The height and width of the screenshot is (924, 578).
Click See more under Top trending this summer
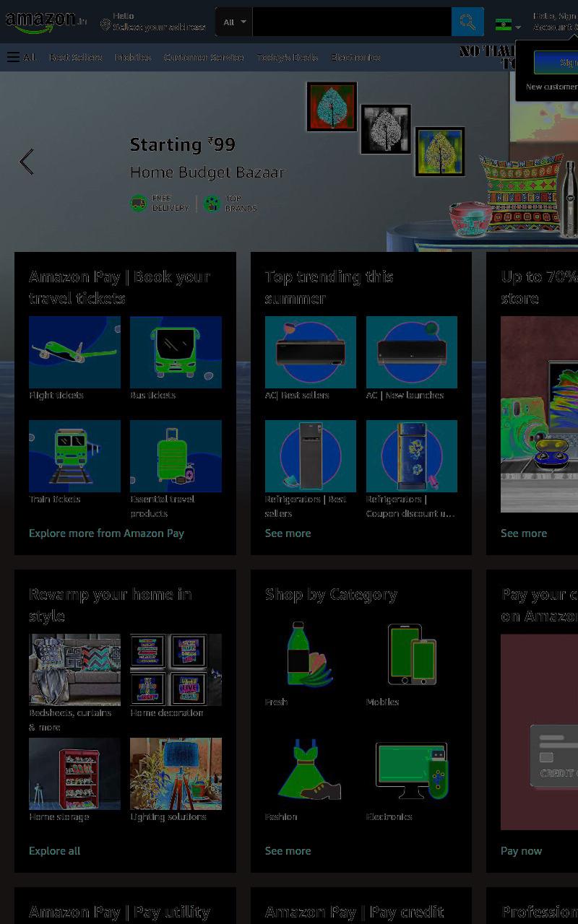(x=288, y=533)
